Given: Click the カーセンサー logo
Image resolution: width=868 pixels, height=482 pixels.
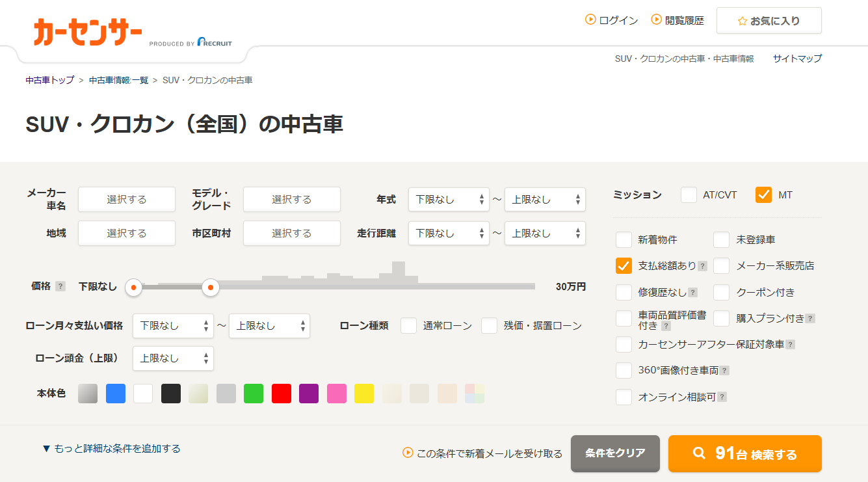Looking at the screenshot, I should tap(88, 32).
